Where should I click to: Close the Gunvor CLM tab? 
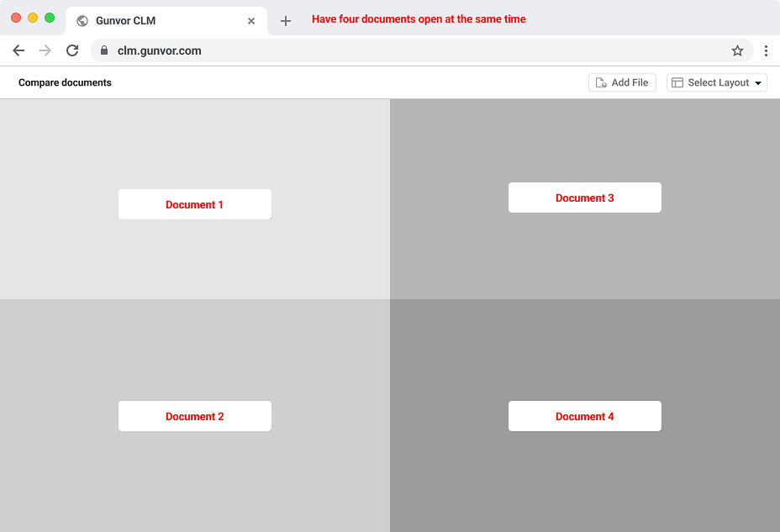[x=251, y=21]
